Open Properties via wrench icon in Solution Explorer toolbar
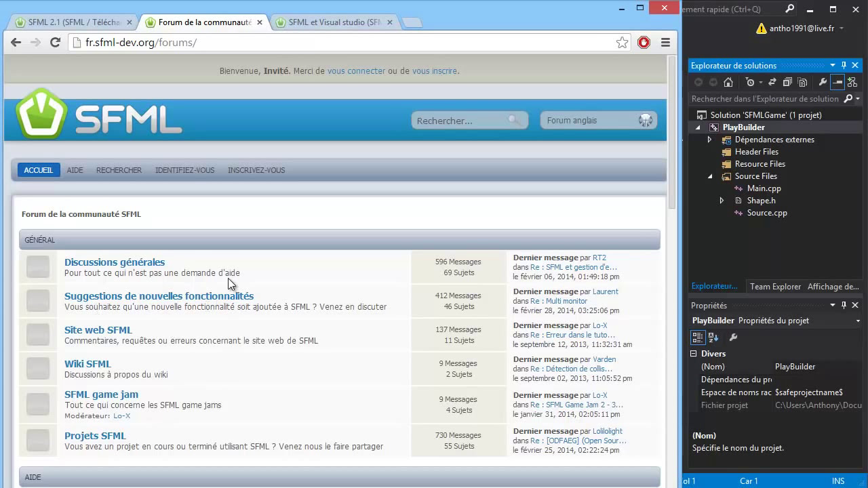Image resolution: width=868 pixels, height=488 pixels. [x=823, y=82]
